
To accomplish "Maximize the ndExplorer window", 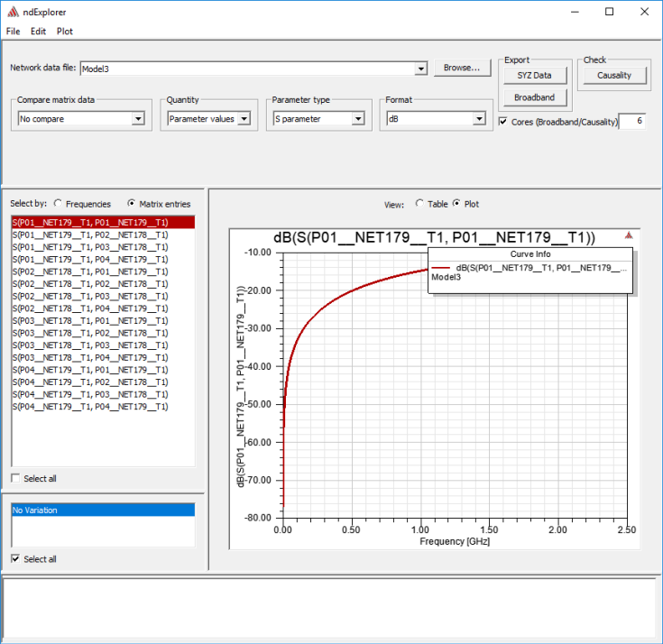I will [x=609, y=12].
